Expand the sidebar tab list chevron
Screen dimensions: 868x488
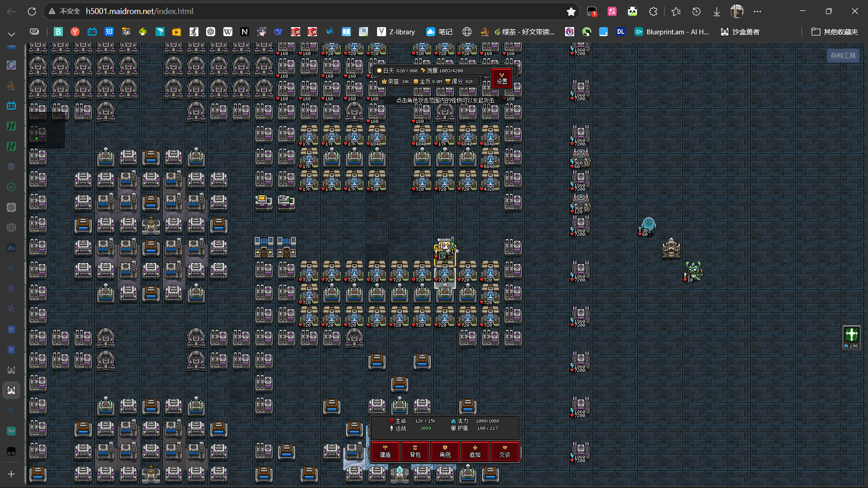tap(11, 34)
